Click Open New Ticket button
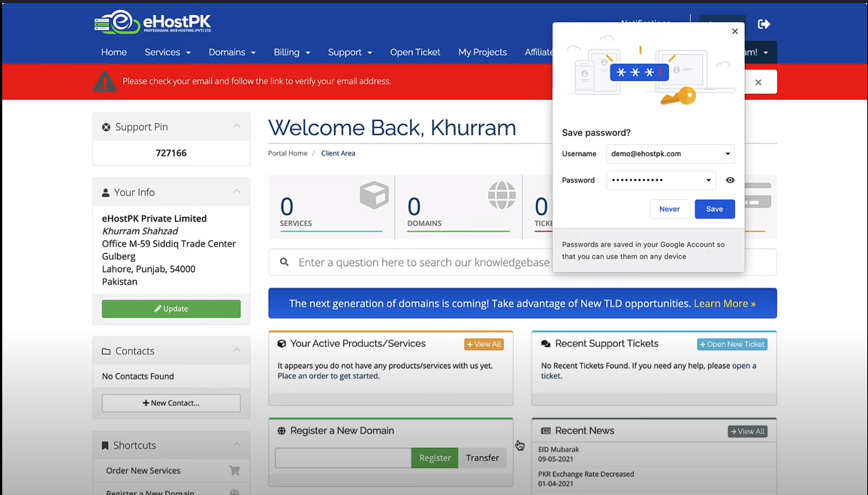 tap(732, 344)
